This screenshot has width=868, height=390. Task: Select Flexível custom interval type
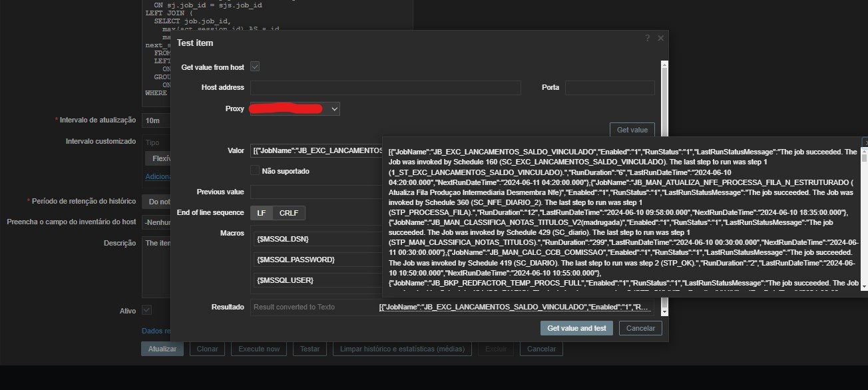coord(158,158)
